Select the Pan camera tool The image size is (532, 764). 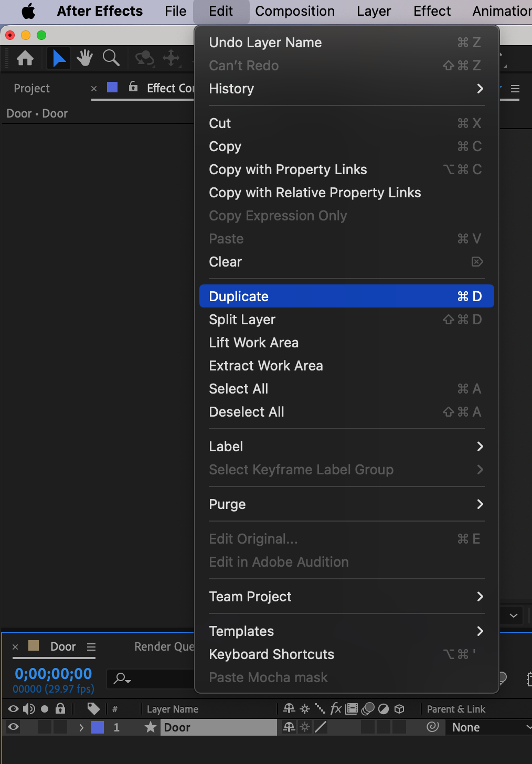click(171, 58)
